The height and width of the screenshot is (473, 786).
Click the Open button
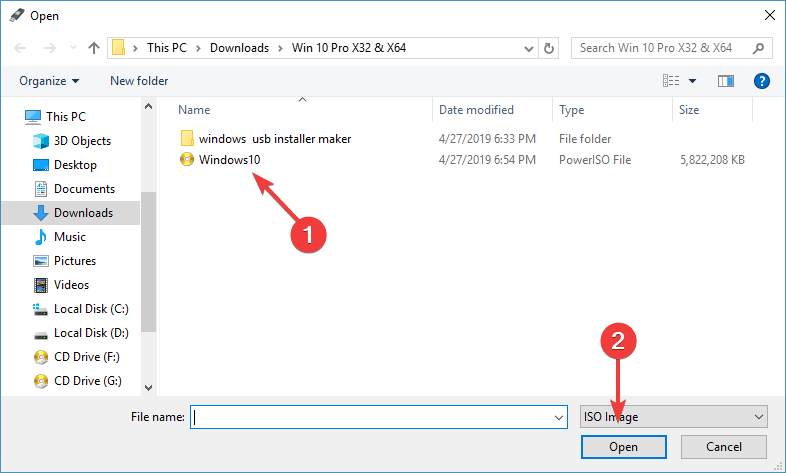point(624,447)
